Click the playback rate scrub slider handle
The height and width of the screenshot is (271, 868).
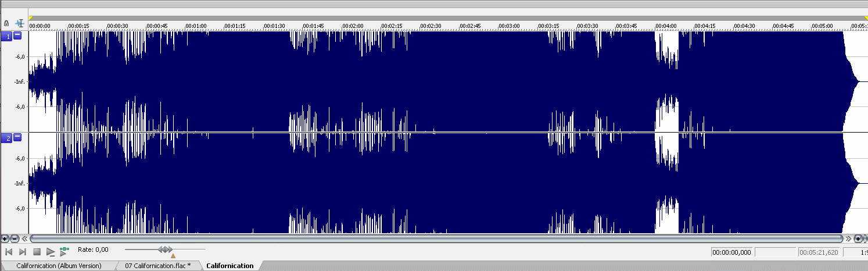tap(166, 249)
